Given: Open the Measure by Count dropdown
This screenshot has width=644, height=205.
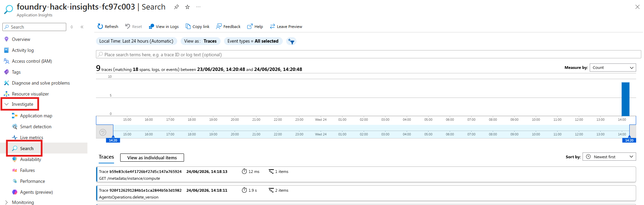Looking at the screenshot, I should (x=613, y=68).
